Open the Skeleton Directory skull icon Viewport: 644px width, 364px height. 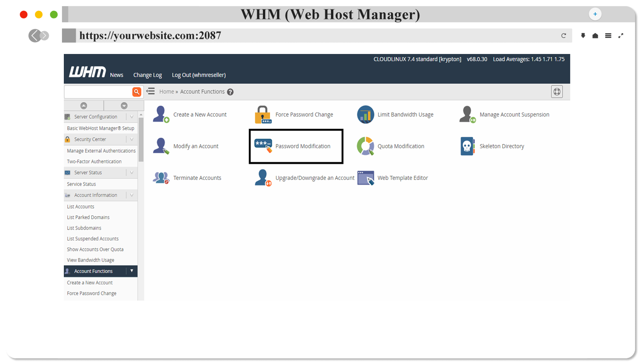(x=468, y=146)
